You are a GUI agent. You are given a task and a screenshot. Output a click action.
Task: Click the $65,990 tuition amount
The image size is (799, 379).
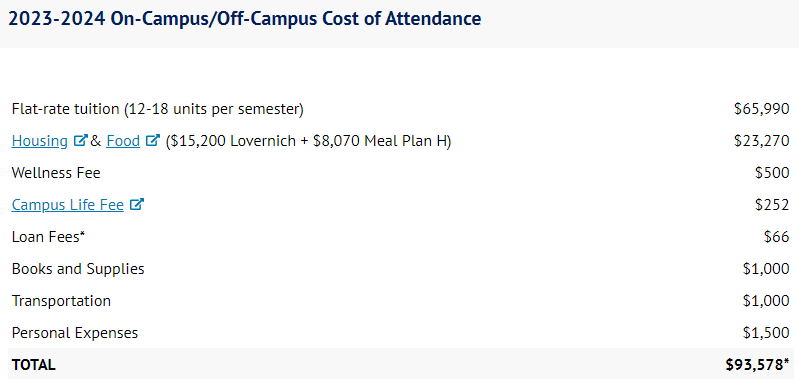click(762, 109)
